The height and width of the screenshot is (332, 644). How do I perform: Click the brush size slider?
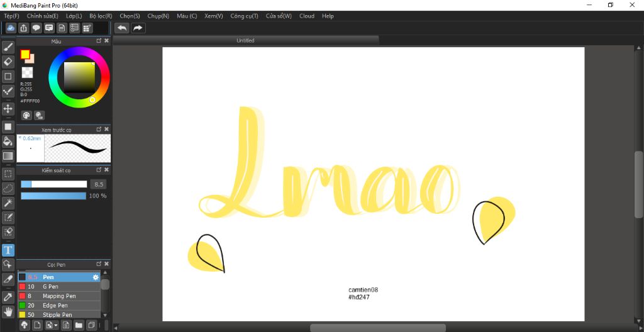click(x=54, y=184)
